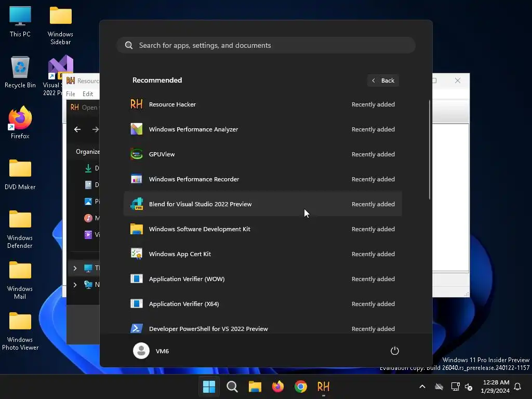Expand Network tree node in dialog

75,285
